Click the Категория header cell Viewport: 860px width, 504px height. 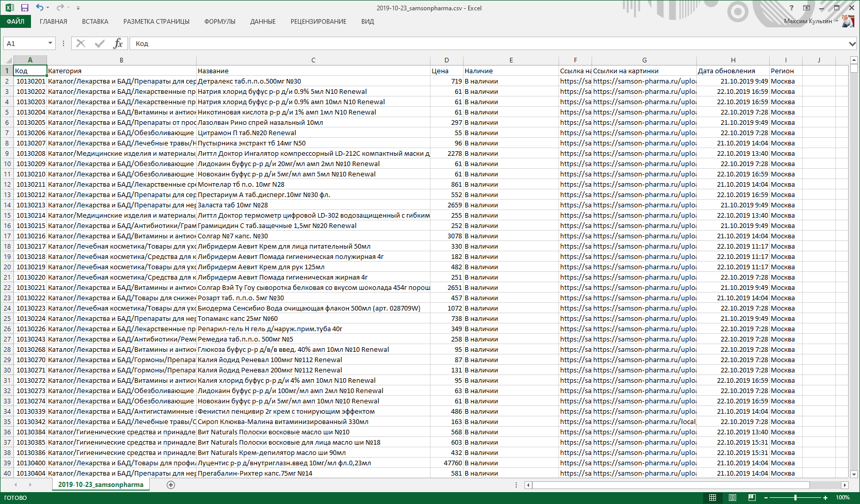click(x=121, y=71)
